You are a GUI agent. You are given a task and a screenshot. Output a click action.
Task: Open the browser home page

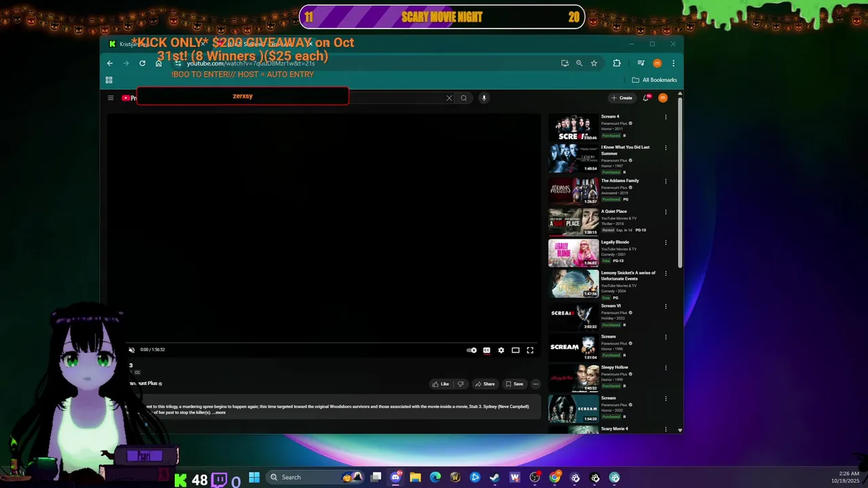(159, 63)
